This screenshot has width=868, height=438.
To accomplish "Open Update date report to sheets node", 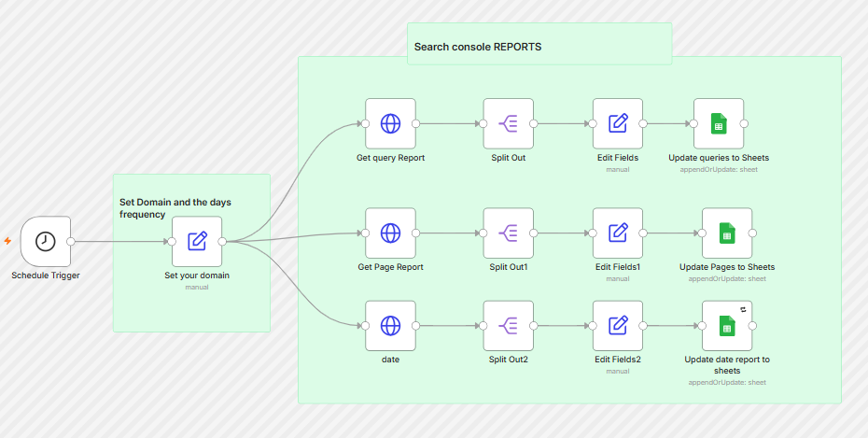I will (x=727, y=326).
